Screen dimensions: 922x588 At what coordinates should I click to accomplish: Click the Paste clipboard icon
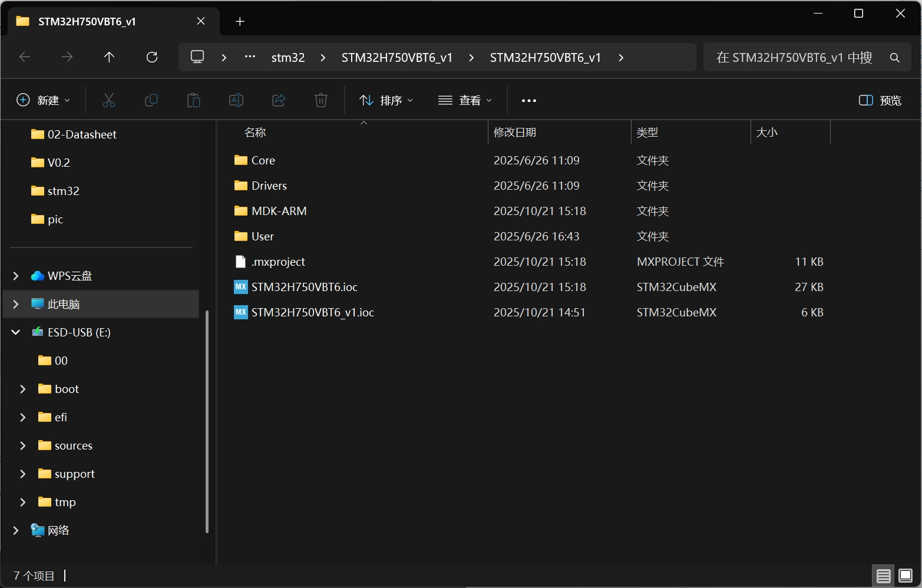click(x=194, y=101)
